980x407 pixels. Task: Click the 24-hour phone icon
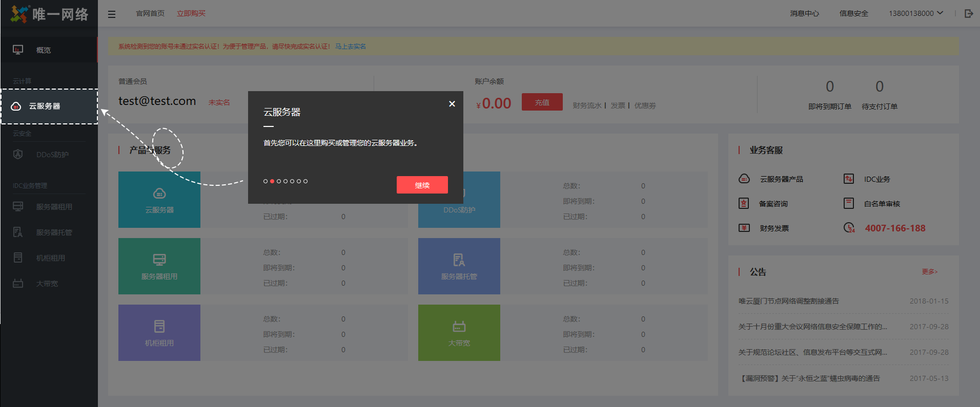coord(849,228)
